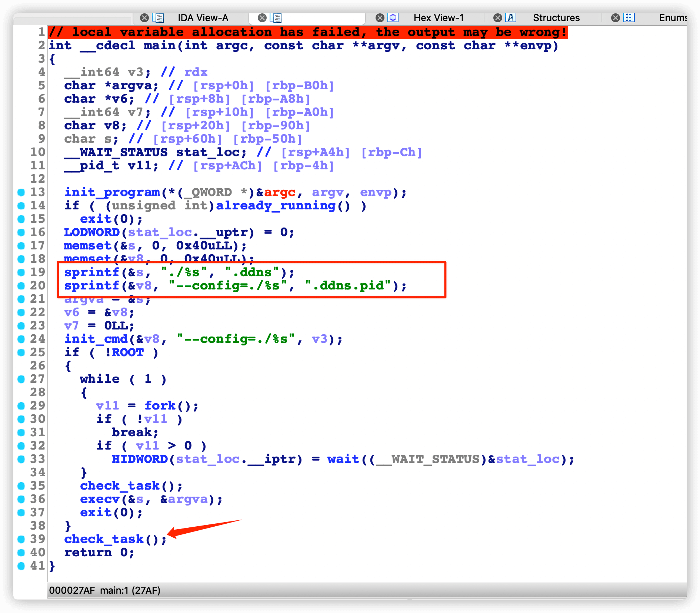The width and height of the screenshot is (700, 613).
Task: Close the Enums tab
Action: coord(616,18)
